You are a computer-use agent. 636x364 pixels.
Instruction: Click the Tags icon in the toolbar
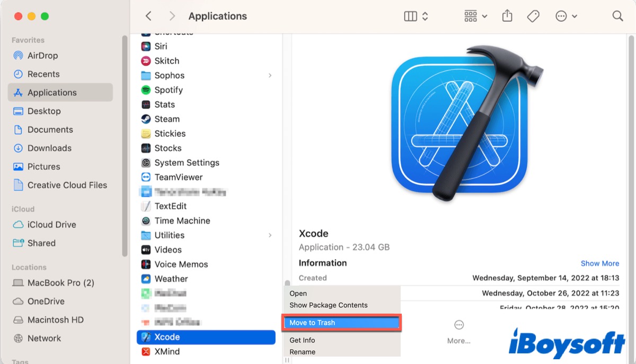pyautogui.click(x=533, y=16)
